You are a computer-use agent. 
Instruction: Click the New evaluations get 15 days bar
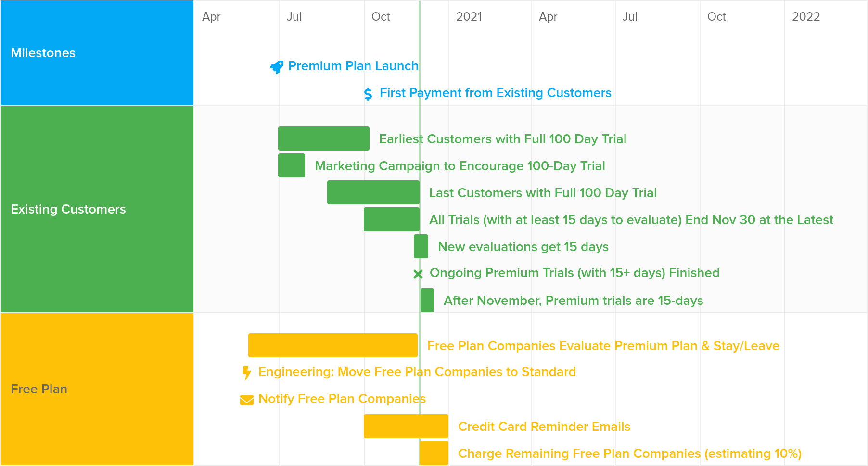[421, 246]
